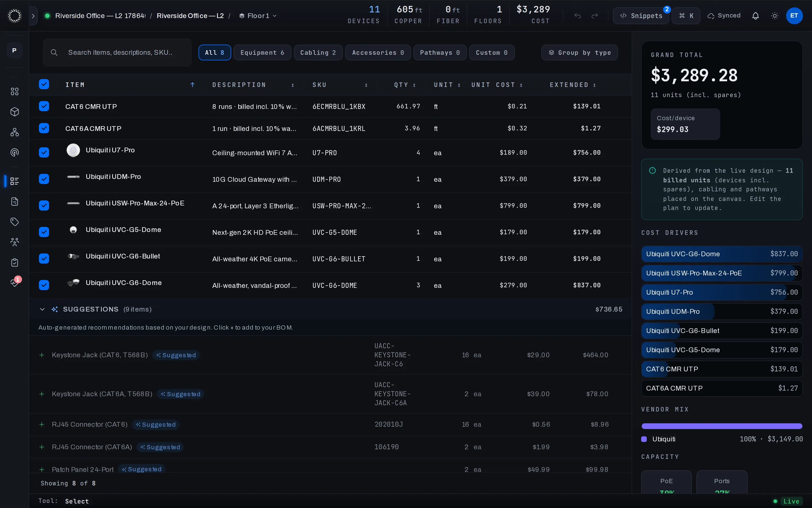Screen dimensions: 812x508
Task: Sort by the DESCRIPTION column header
Action: (253, 85)
